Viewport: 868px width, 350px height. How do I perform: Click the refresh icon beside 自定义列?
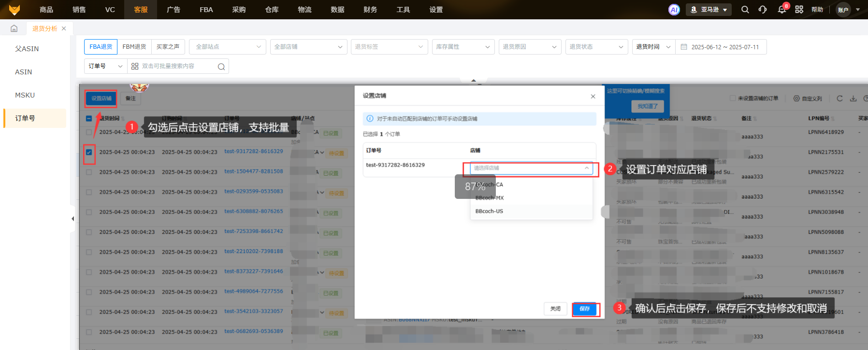[x=839, y=98]
